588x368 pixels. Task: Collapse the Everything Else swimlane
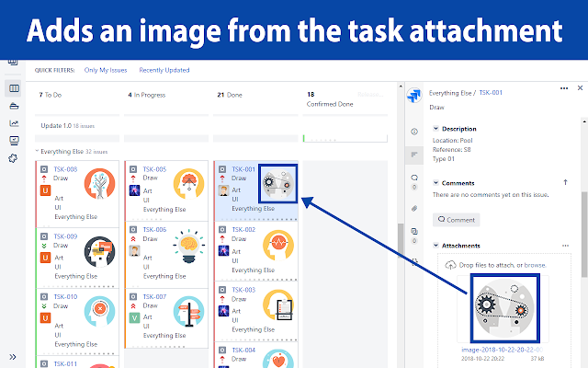coord(37,151)
